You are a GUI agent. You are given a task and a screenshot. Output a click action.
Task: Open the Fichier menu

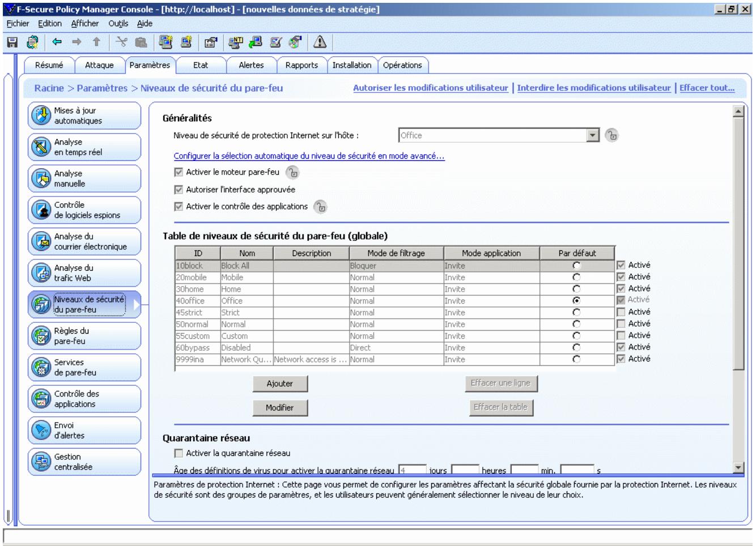click(x=18, y=23)
